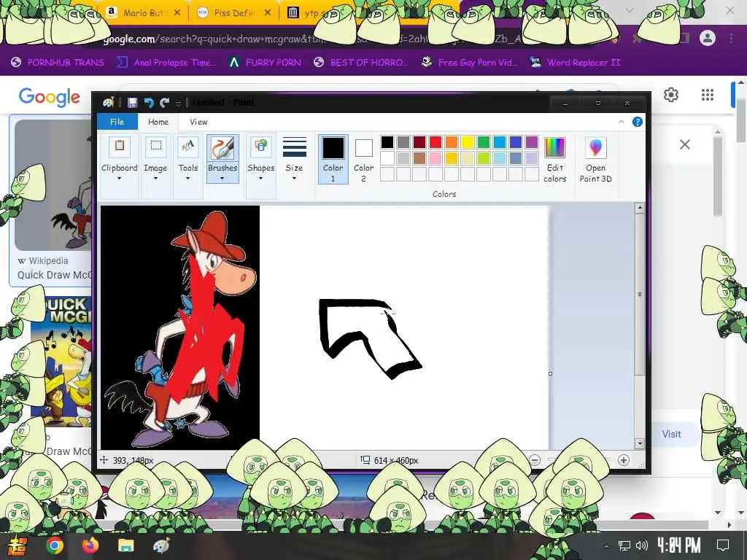The image size is (747, 560).
Task: Open the volume tray icon
Action: click(x=642, y=545)
